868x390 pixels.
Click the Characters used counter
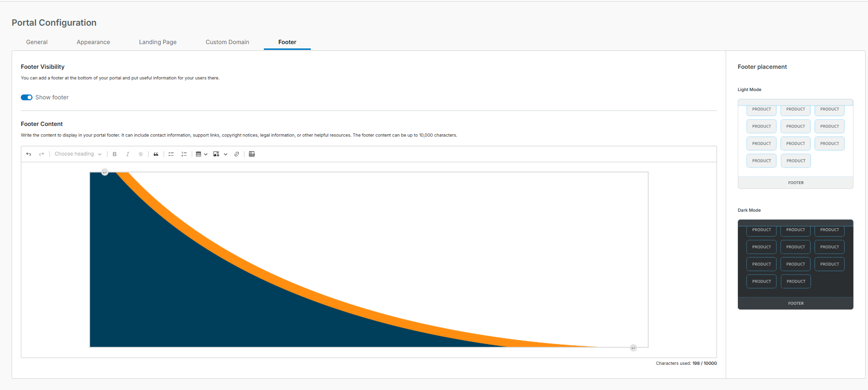686,363
